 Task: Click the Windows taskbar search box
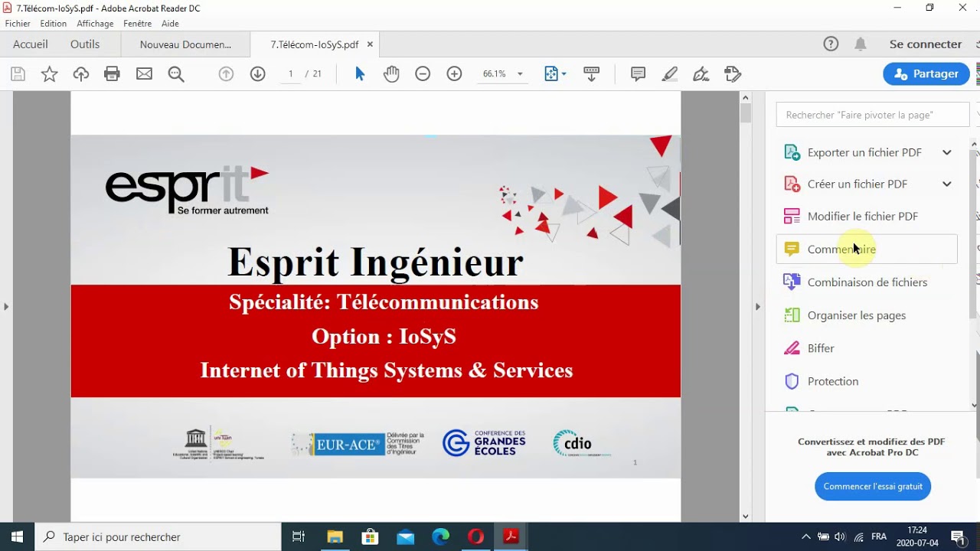pos(158,537)
